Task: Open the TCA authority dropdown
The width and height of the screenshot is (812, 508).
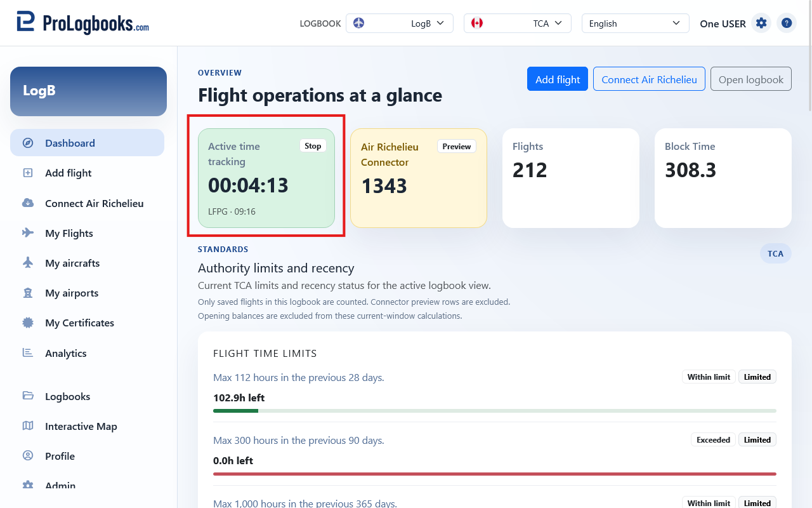Action: [x=518, y=23]
